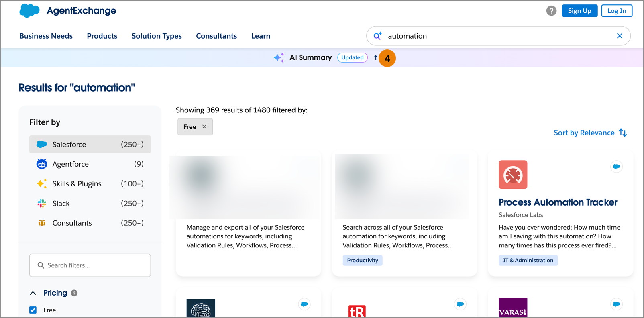
Task: Click the IT & Administration tag
Action: pyautogui.click(x=528, y=260)
